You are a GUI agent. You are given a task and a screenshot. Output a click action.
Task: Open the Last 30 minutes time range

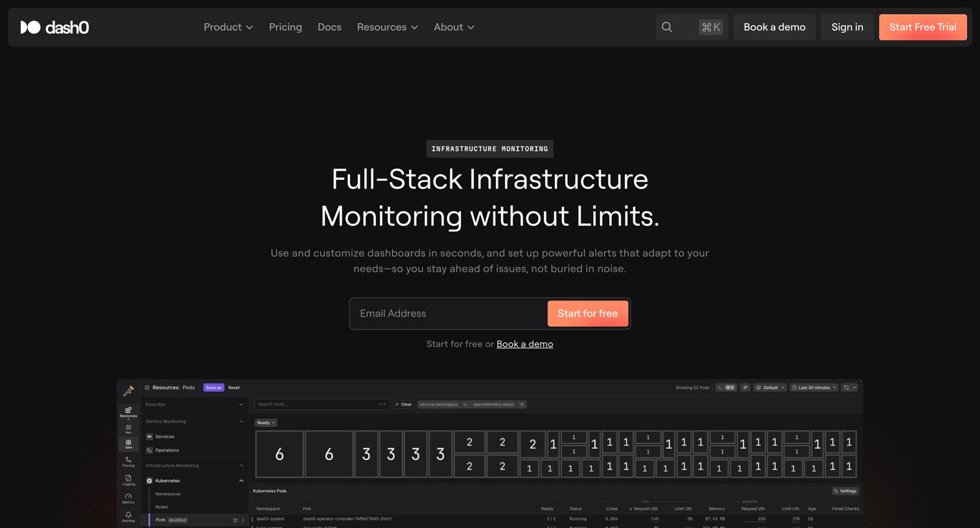point(814,388)
